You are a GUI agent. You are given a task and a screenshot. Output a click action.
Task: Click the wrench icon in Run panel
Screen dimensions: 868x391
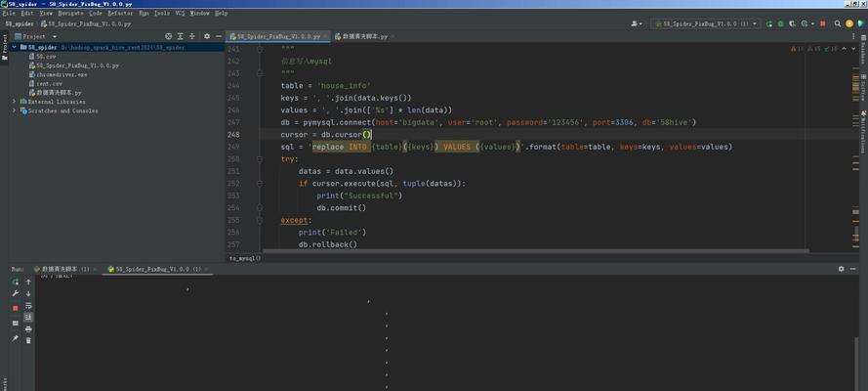[16, 293]
